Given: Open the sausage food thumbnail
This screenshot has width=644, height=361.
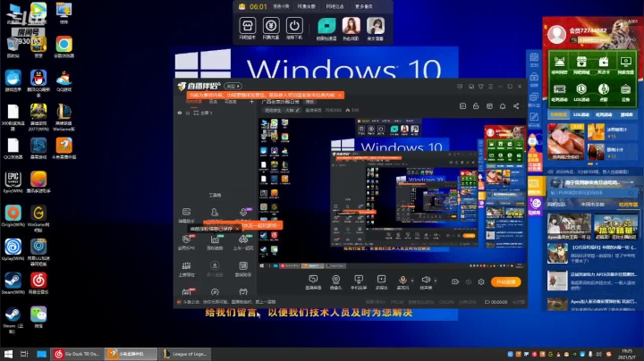Looking at the screenshot, I should point(565,141).
